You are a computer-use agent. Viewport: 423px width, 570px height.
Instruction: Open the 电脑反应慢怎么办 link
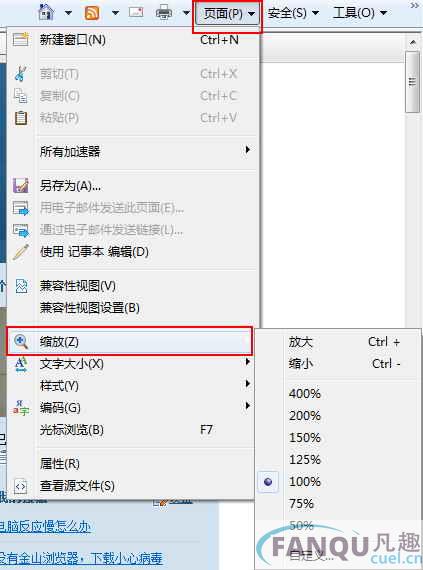coord(45,526)
